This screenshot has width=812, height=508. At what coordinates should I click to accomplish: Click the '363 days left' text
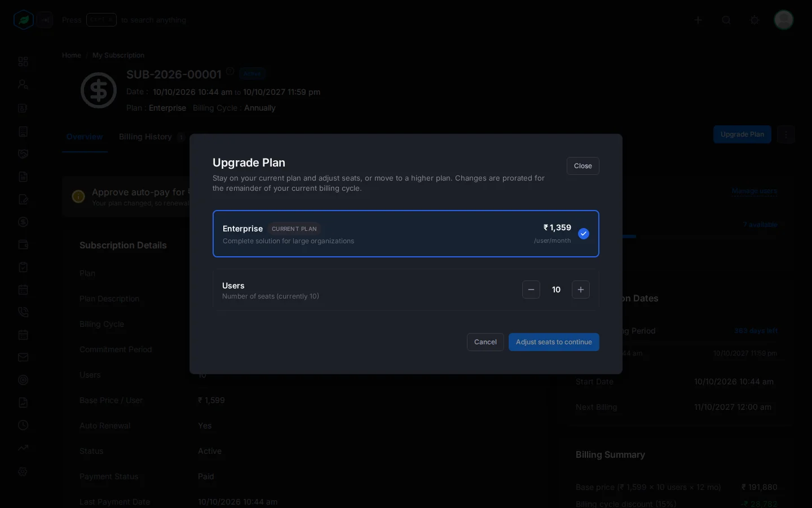(756, 331)
